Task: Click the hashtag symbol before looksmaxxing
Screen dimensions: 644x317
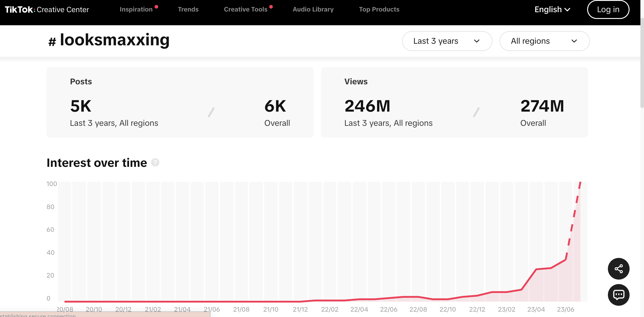Action: [x=52, y=41]
